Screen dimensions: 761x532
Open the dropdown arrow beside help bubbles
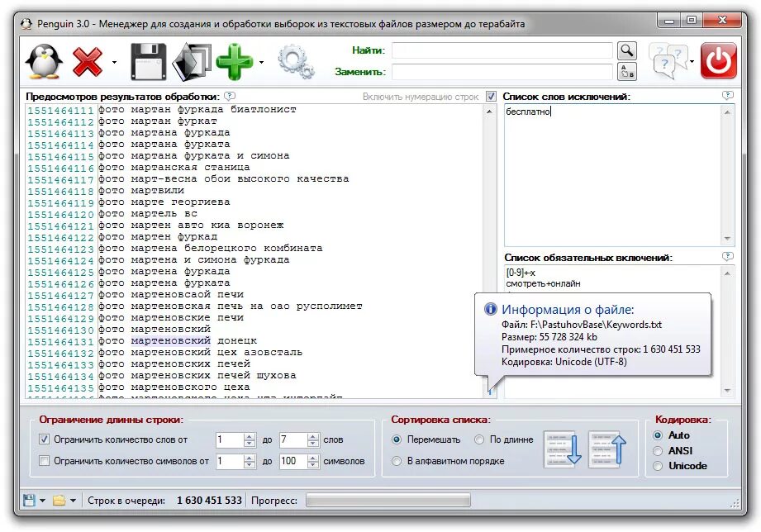tap(692, 62)
